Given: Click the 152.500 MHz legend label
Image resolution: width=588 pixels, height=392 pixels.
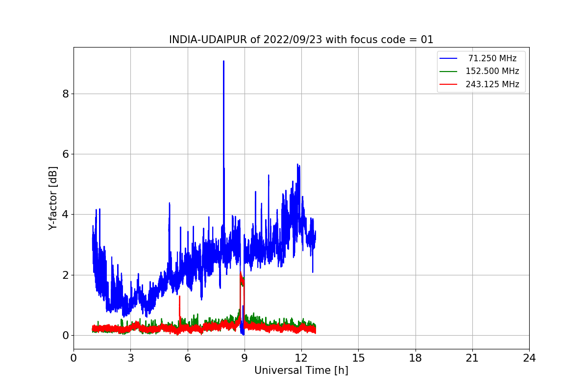Looking at the screenshot, I should coord(492,71).
